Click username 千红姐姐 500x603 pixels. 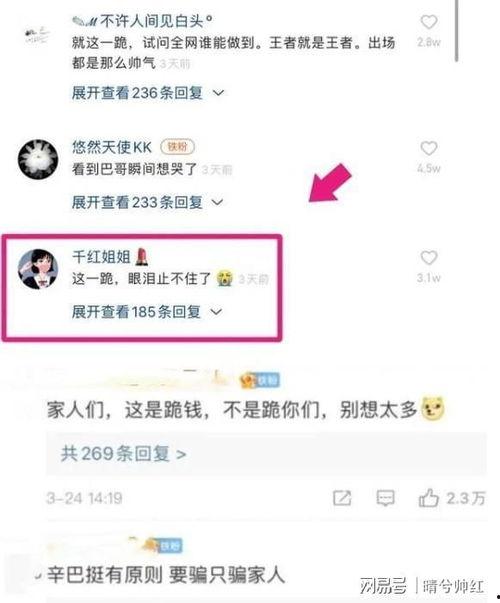point(102,257)
